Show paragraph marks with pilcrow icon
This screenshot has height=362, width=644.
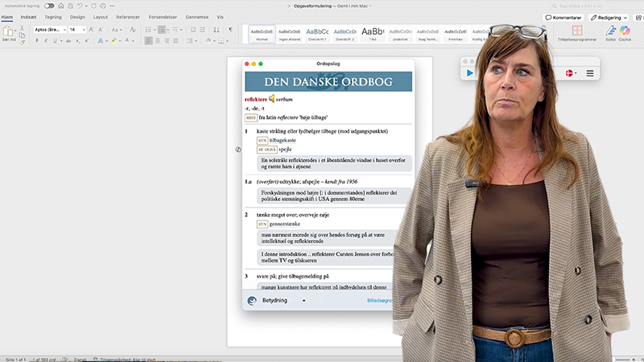[229, 29]
